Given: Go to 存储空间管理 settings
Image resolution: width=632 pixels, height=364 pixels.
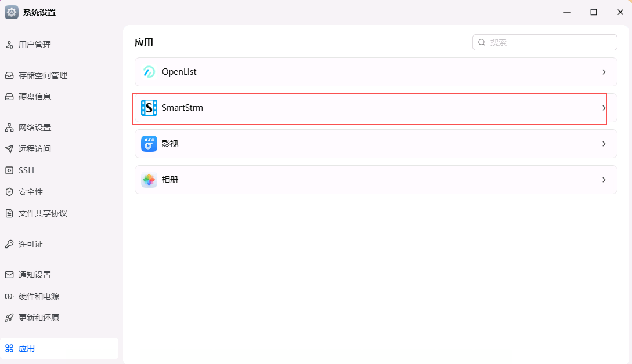Looking at the screenshot, I should tap(43, 75).
